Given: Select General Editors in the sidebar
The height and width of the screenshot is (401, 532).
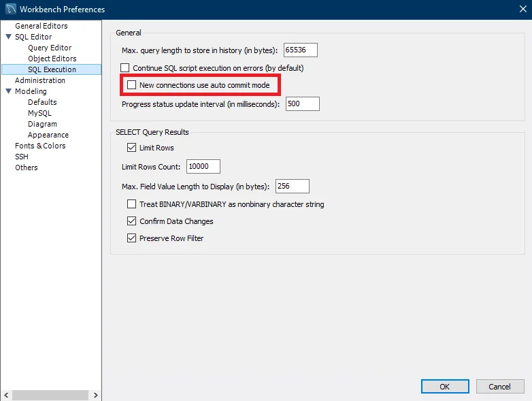Looking at the screenshot, I should click(41, 26).
